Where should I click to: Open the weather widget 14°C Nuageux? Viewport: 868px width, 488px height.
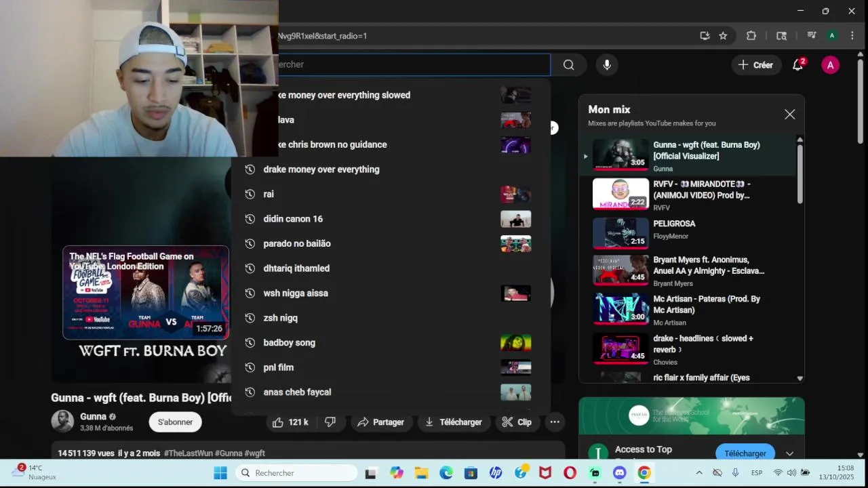[34, 472]
